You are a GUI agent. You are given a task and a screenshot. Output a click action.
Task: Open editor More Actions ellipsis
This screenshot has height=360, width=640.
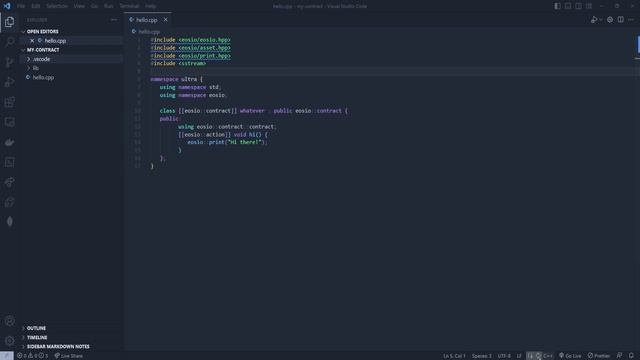click(631, 20)
